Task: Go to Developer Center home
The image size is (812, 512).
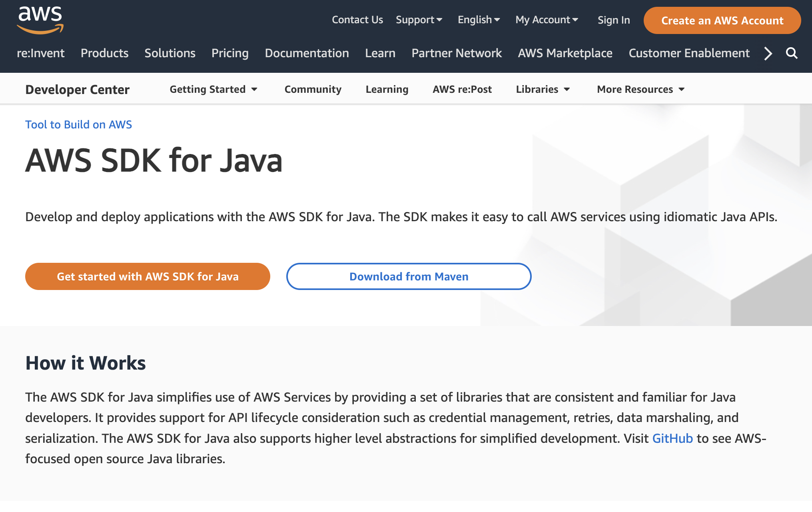Action: click(x=78, y=90)
